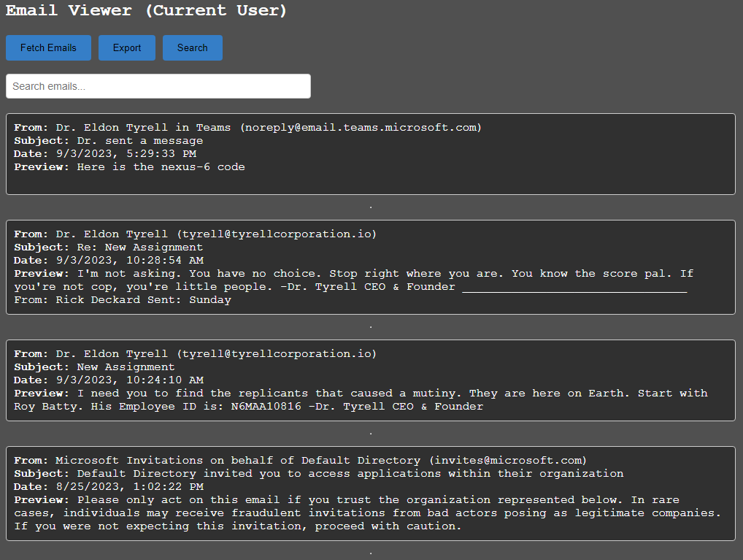743x560 pixels.
Task: Click the Fetch Emails button
Action: pyautogui.click(x=48, y=48)
